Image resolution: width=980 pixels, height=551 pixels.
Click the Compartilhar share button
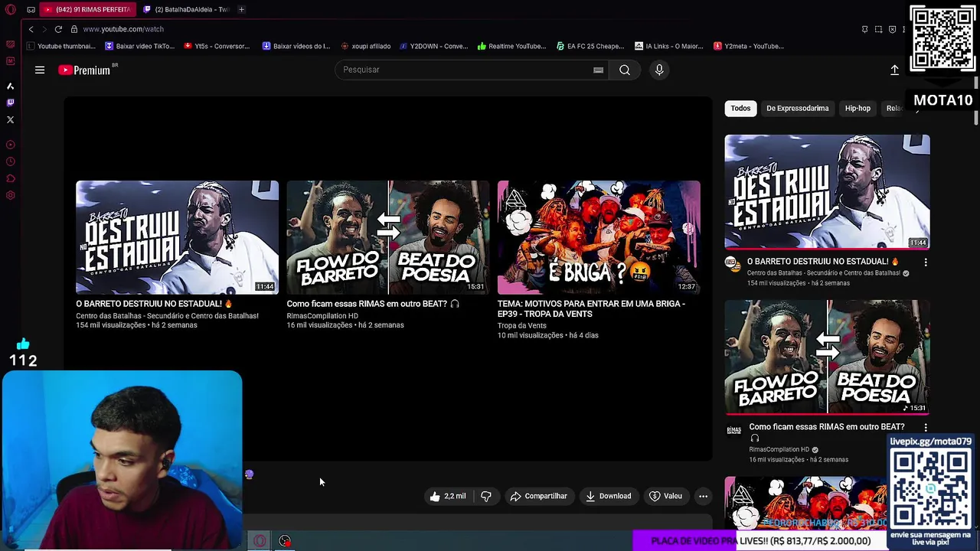point(538,496)
